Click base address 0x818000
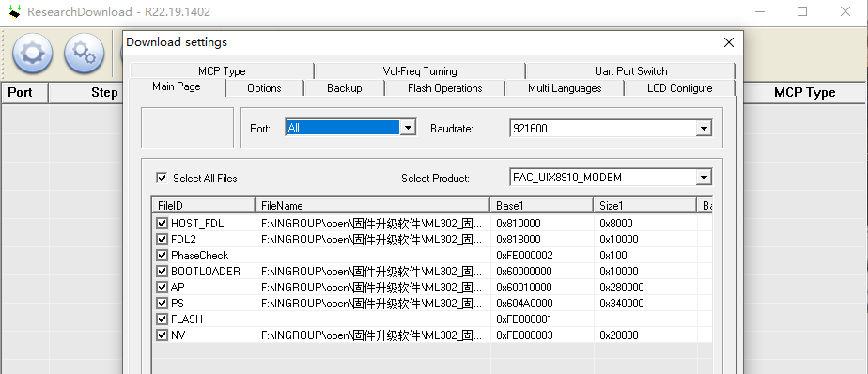 pos(519,240)
